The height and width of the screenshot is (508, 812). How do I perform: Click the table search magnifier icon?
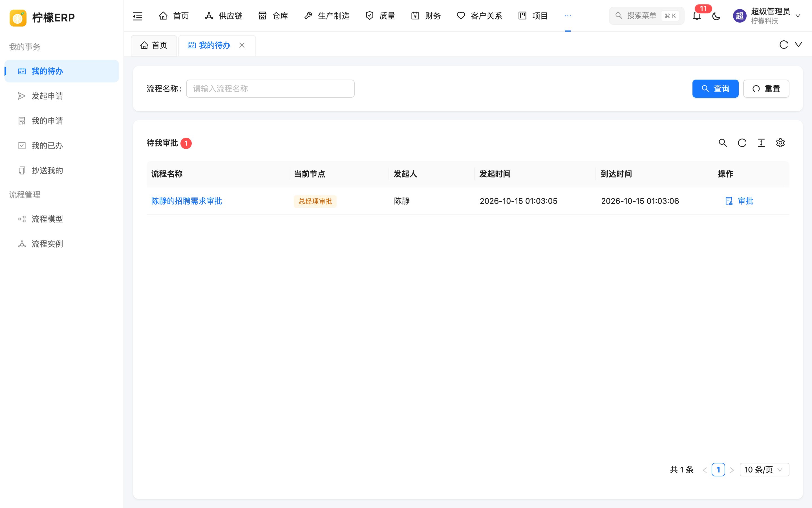pos(723,143)
